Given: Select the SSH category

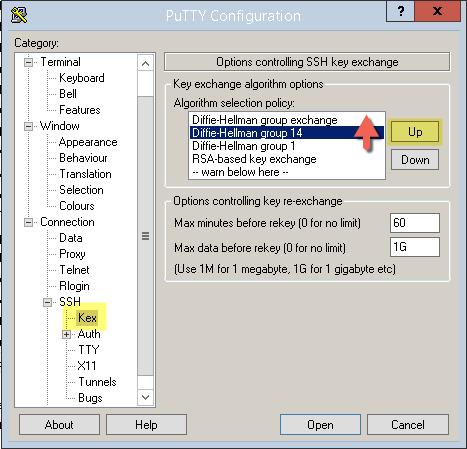Looking at the screenshot, I should [x=70, y=302].
